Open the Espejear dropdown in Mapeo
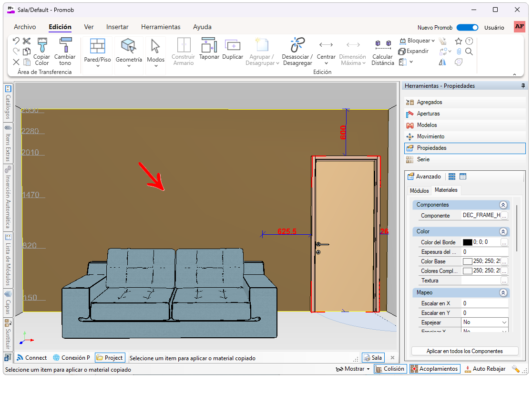This screenshot has width=532, height=396. (504, 323)
